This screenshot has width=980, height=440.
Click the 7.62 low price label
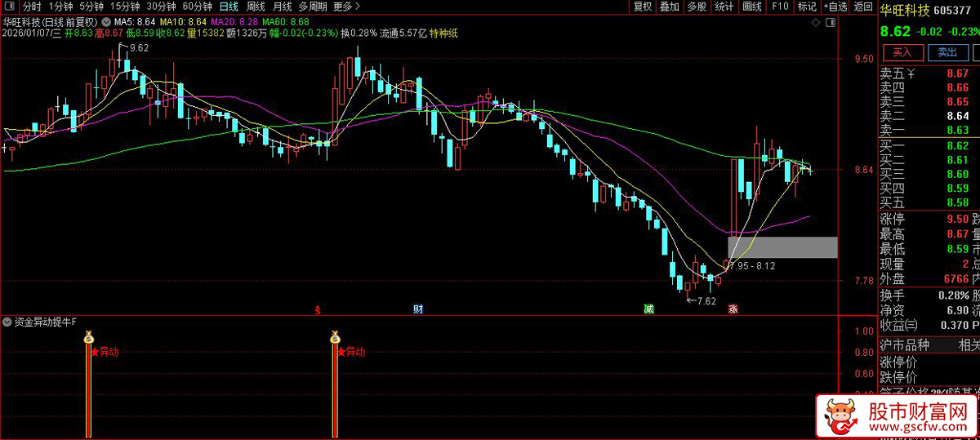(706, 300)
